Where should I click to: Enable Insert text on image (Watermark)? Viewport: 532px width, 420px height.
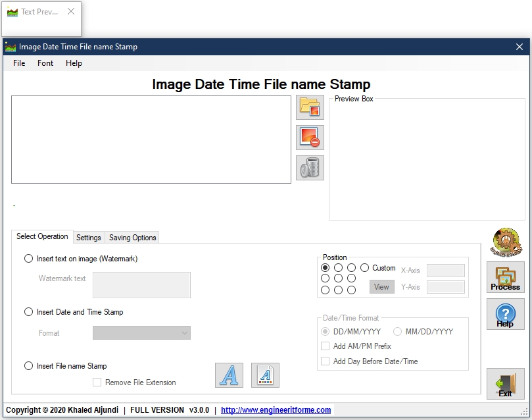click(28, 259)
